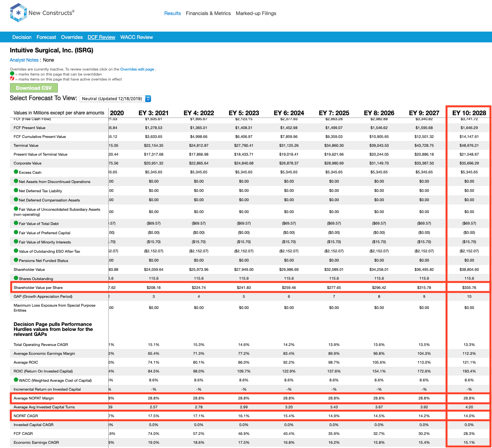Click green dot beside Shares Outstanding
Viewport: 492px width, 448px height.
click(16, 278)
